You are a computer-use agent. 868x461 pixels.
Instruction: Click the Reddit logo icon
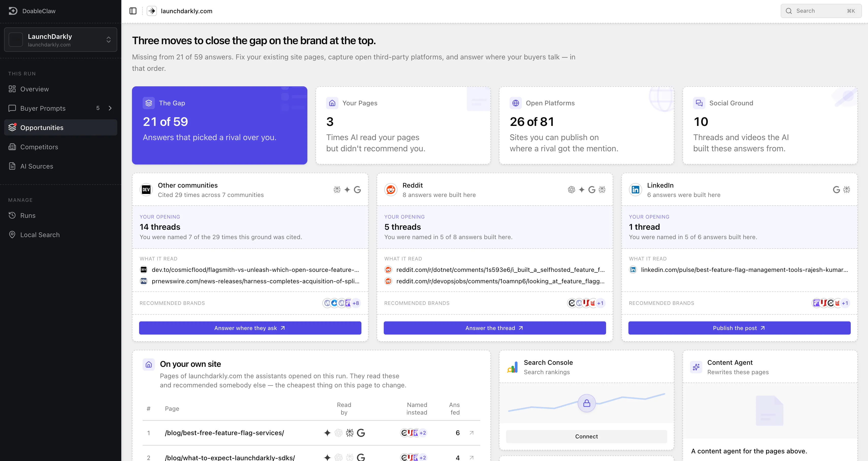391,190
